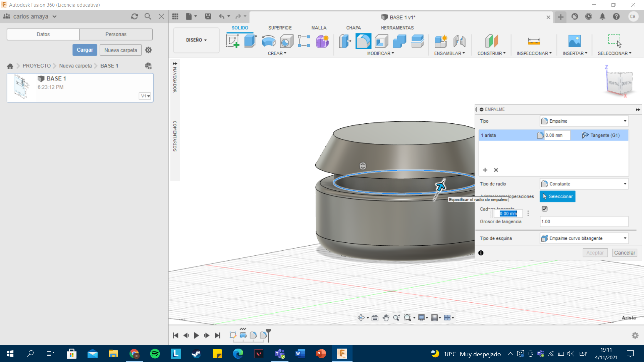Open job status clock icon

click(x=589, y=16)
